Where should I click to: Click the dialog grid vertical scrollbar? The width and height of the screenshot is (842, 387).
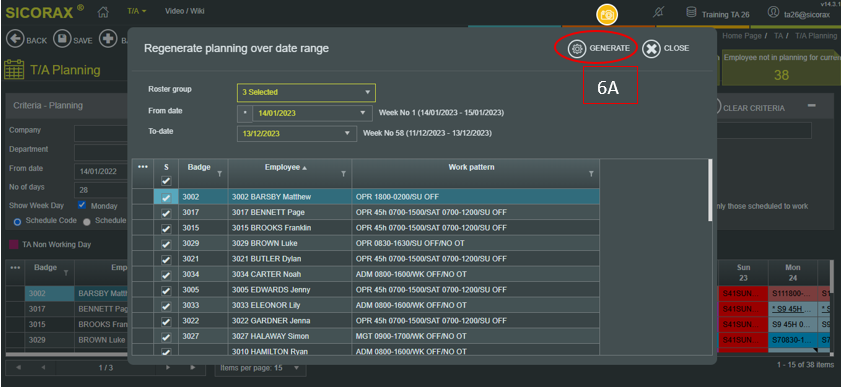click(710, 189)
